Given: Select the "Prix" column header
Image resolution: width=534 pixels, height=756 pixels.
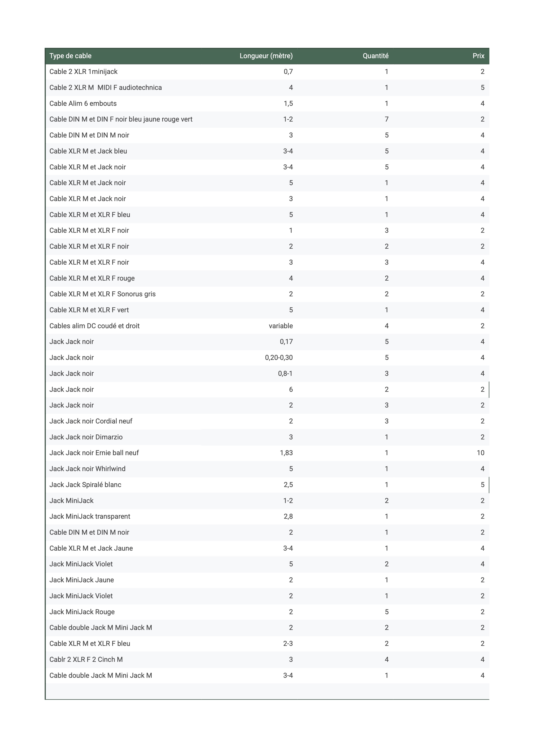Looking at the screenshot, I should [x=478, y=56].
